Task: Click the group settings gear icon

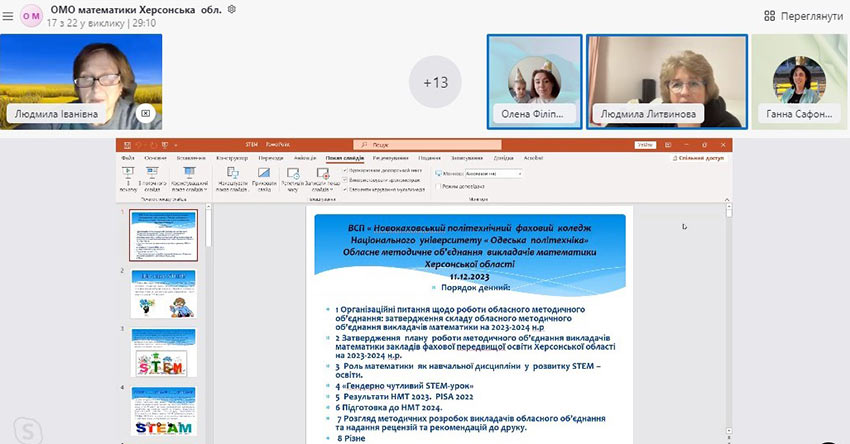Action: pyautogui.click(x=232, y=9)
